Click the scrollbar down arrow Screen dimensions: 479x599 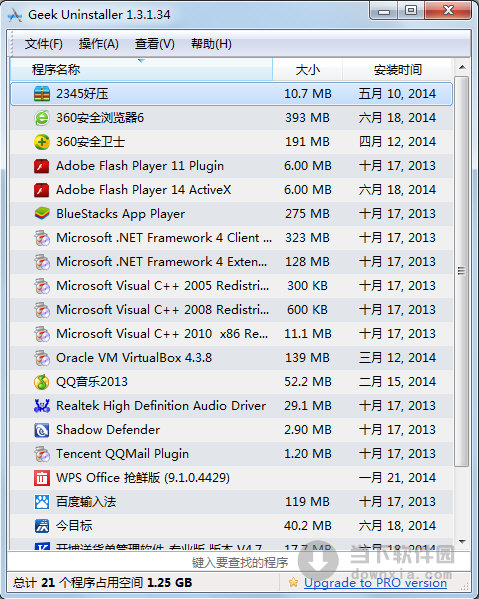pos(462,542)
